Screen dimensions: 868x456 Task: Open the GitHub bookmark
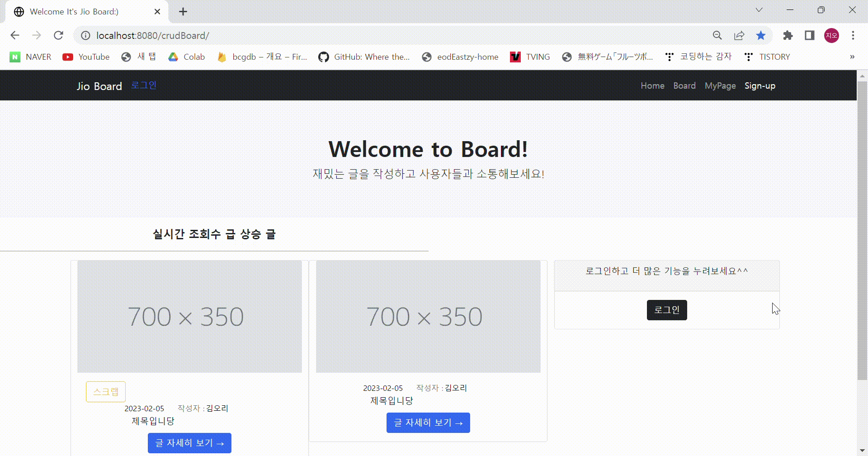(364, 57)
